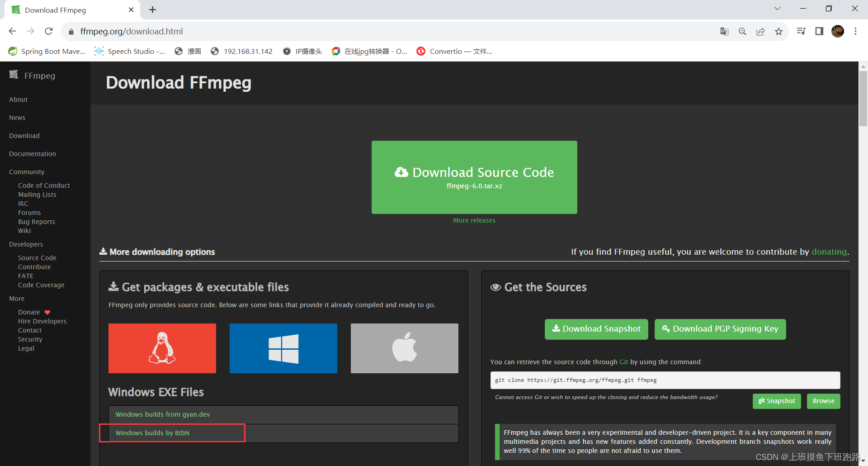Open Windows builds by BtbN
868x466 pixels.
152,433
